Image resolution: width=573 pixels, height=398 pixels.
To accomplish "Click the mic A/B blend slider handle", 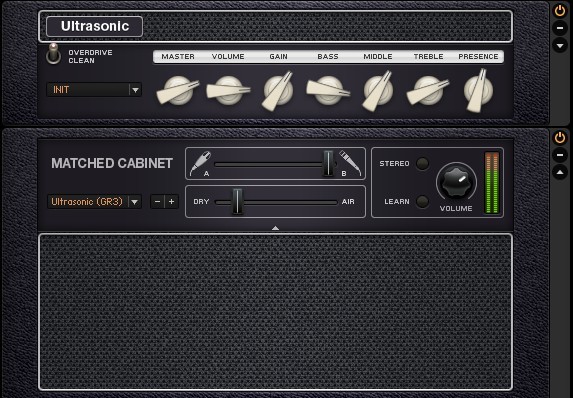I will tap(328, 163).
